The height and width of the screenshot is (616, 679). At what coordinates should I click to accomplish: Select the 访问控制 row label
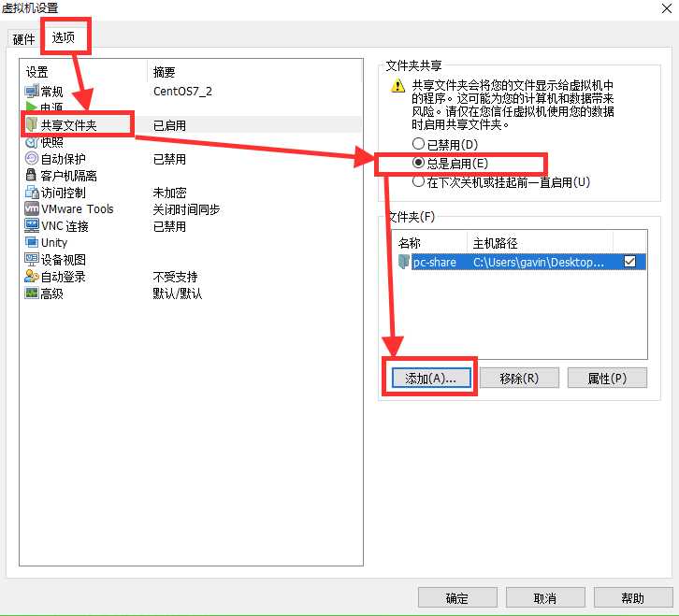[x=63, y=193]
